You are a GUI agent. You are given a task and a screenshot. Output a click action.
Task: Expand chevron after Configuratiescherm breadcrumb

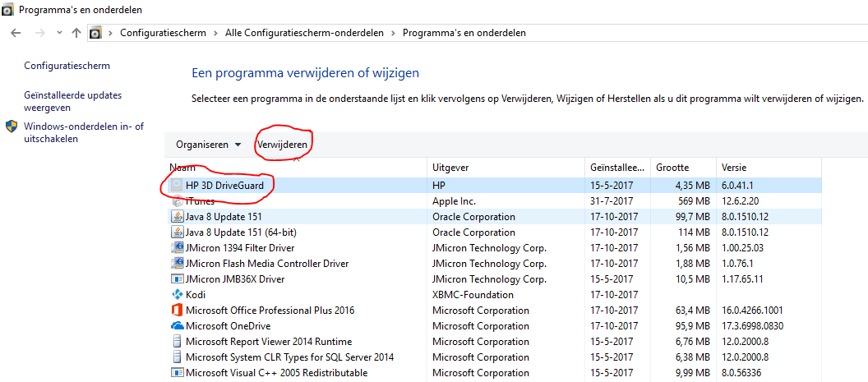point(215,33)
